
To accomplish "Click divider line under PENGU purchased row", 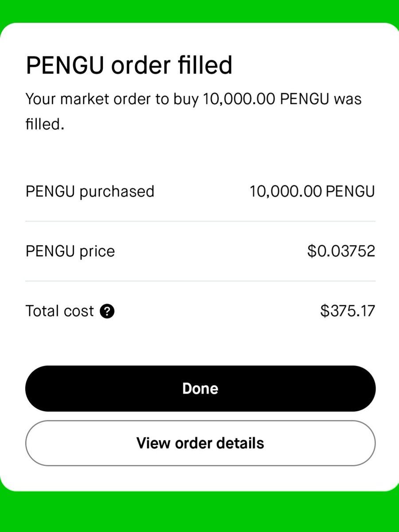I will (x=200, y=221).
